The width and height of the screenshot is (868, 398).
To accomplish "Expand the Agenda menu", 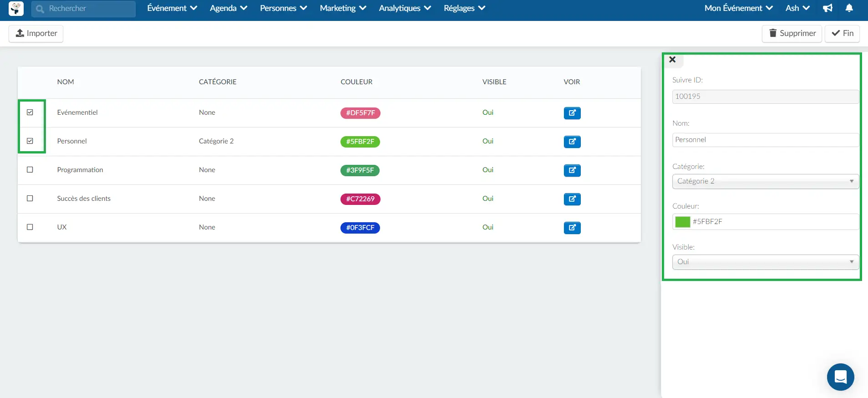I will coord(228,8).
